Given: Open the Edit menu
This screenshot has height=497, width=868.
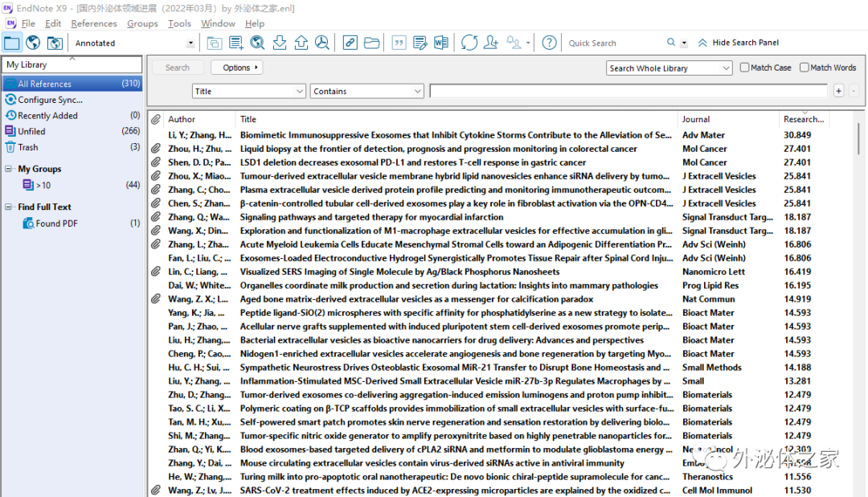Looking at the screenshot, I should (53, 23).
